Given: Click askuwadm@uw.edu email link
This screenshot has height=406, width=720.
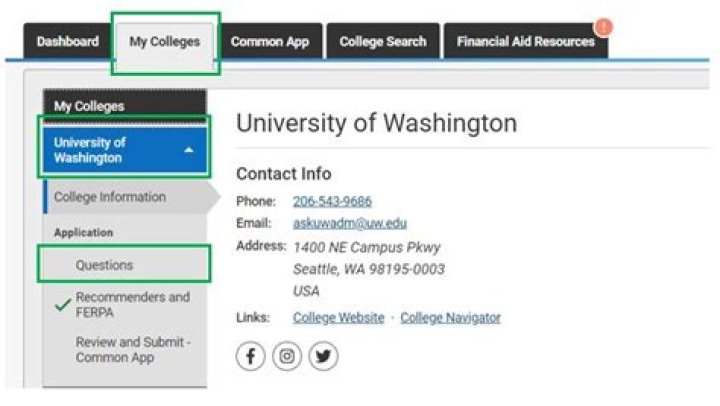Looking at the screenshot, I should click(x=349, y=223).
